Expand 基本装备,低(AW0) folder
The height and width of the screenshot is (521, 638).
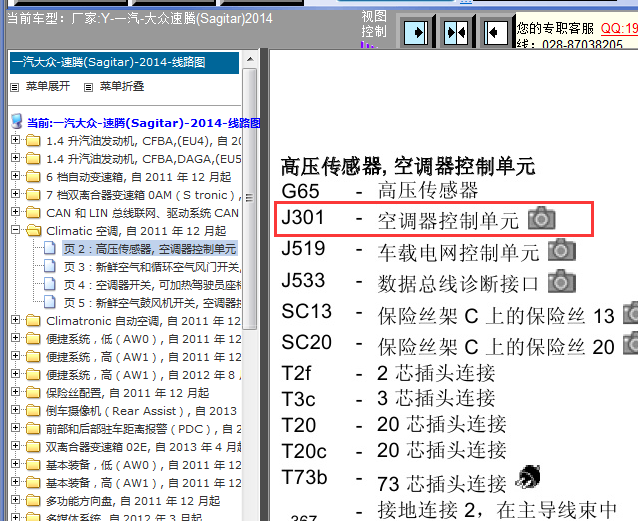pyautogui.click(x=15, y=463)
